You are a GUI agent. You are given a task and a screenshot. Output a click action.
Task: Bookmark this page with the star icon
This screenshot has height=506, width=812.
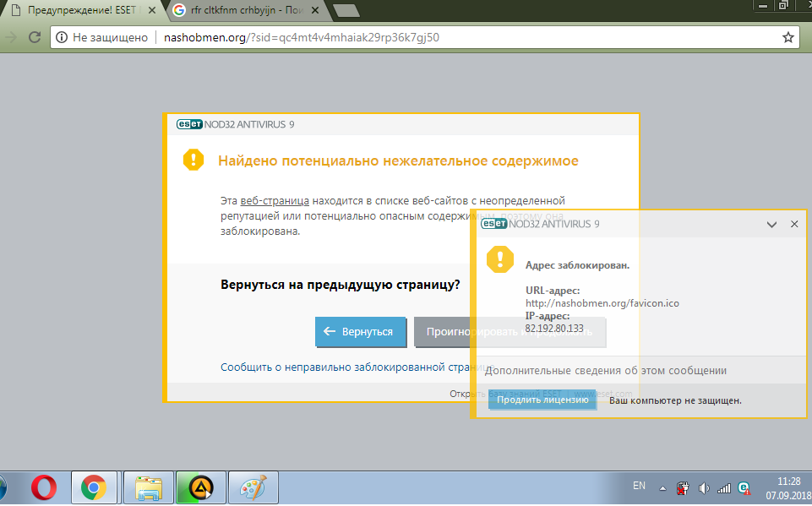tap(787, 37)
